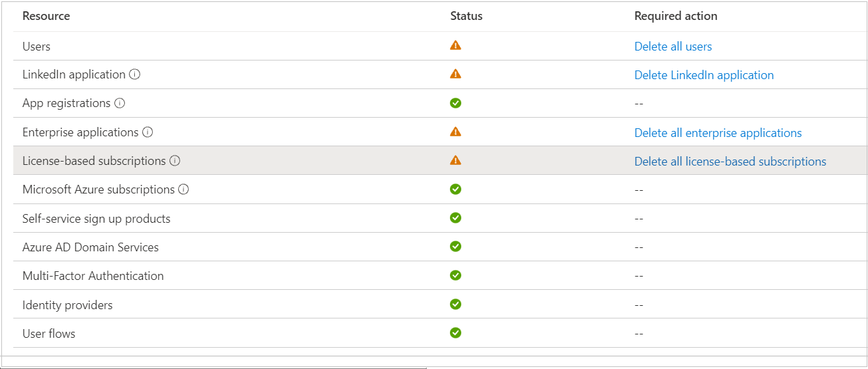
Task: Select the Azure AD Domain Services row
Action: (x=440, y=247)
